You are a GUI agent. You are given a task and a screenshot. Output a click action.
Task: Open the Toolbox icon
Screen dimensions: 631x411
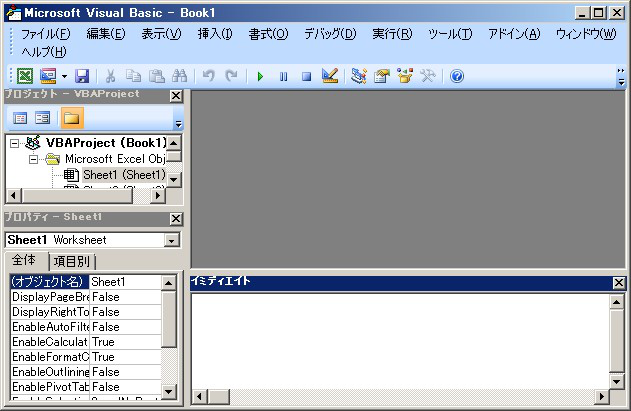pos(428,76)
